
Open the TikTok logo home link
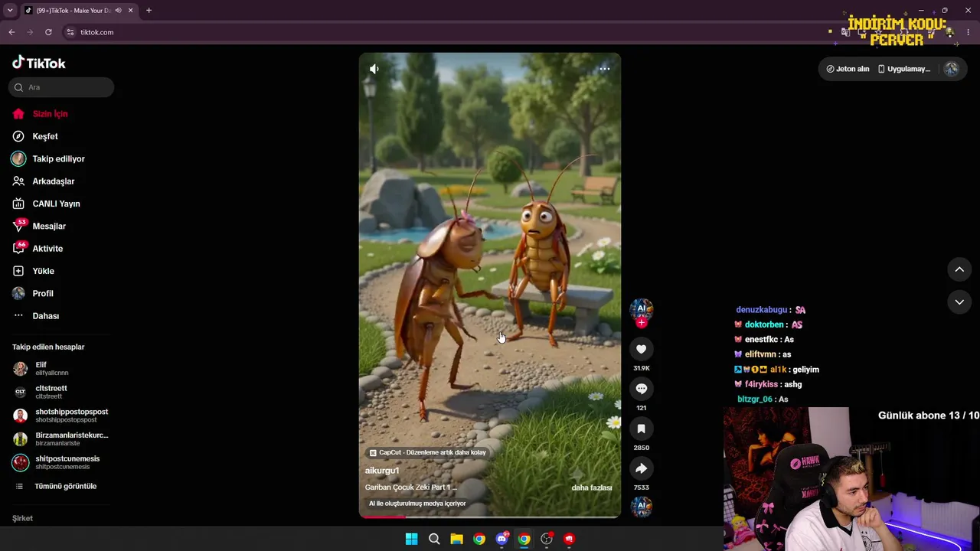39,63
